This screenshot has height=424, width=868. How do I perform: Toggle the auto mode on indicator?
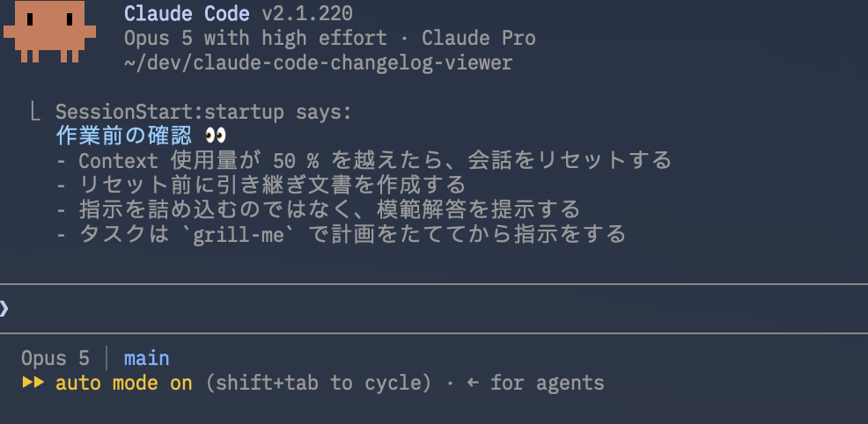click(x=124, y=383)
